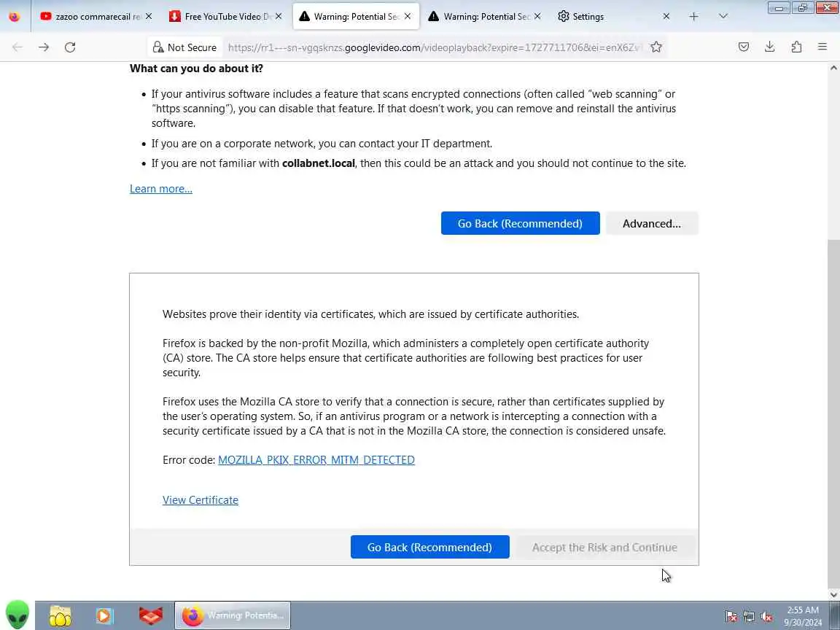The height and width of the screenshot is (630, 840).
Task: Click the Advanced... button
Action: [652, 223]
